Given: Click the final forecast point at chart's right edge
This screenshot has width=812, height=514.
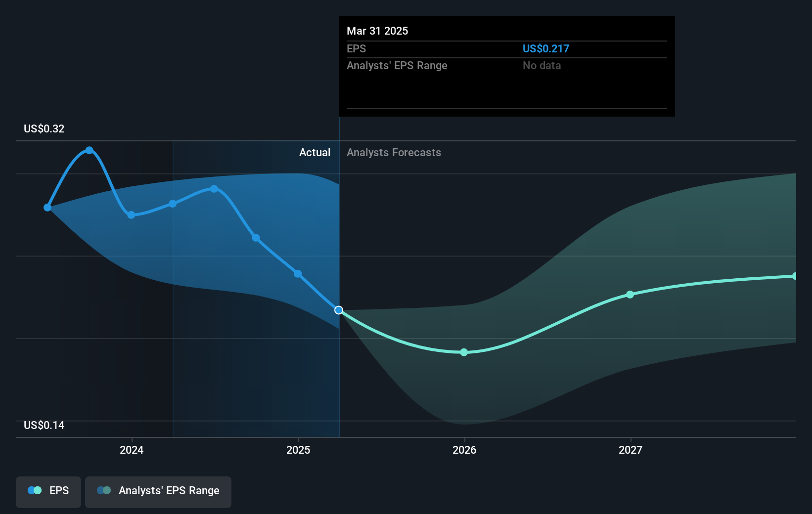Looking at the screenshot, I should click(794, 275).
